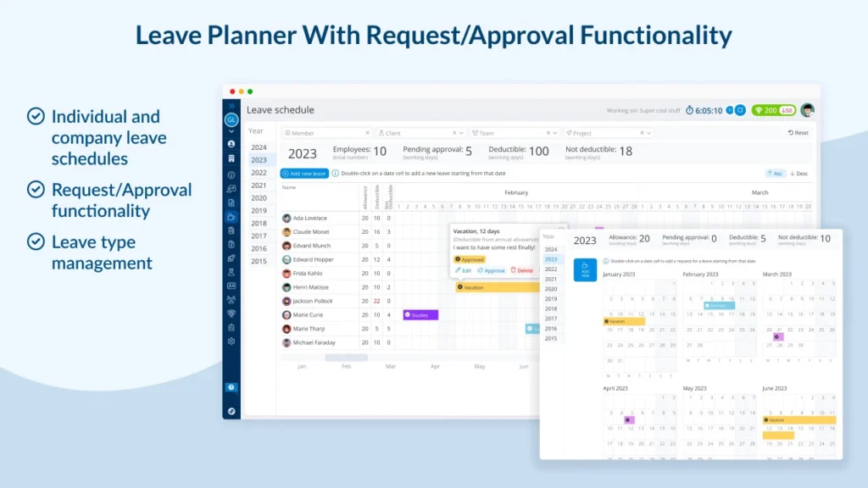Click the horizontal month timeline scrollbar

346,358
